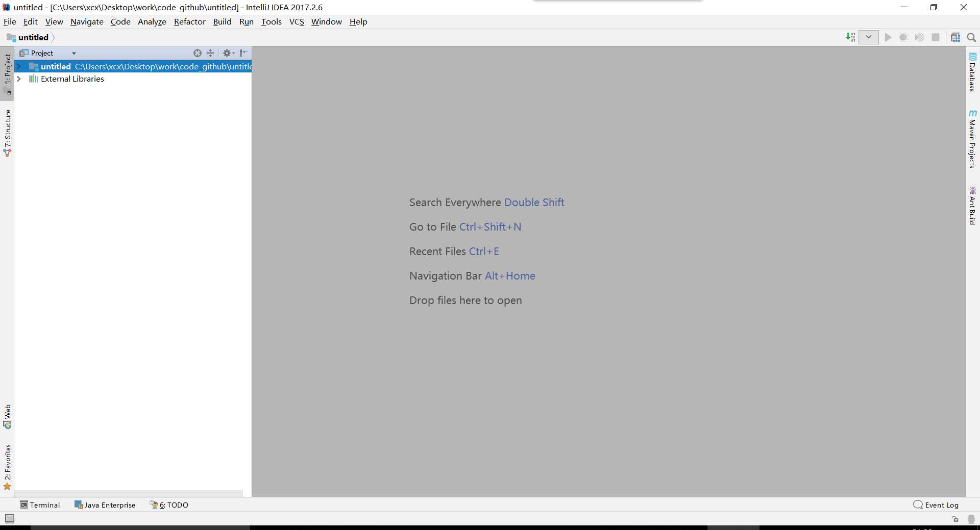
Task: Open Project Structure from the toolbar icon
Action: point(955,37)
